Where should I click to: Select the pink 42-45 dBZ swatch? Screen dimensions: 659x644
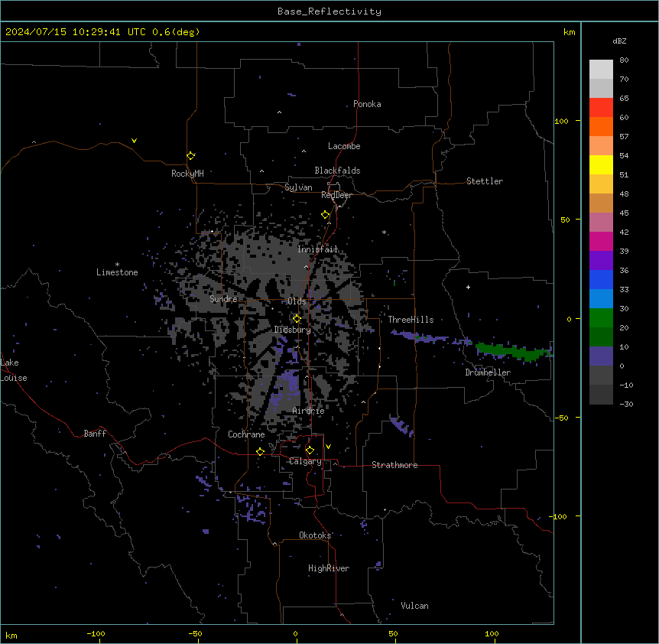tap(601, 223)
